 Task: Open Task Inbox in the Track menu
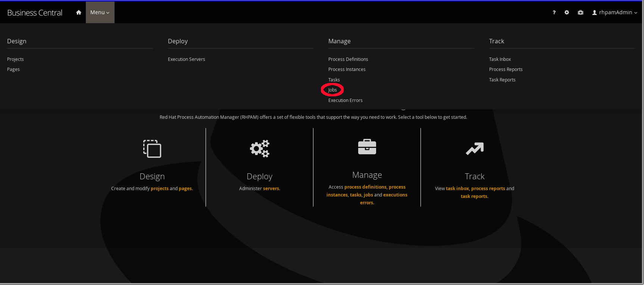pos(500,59)
